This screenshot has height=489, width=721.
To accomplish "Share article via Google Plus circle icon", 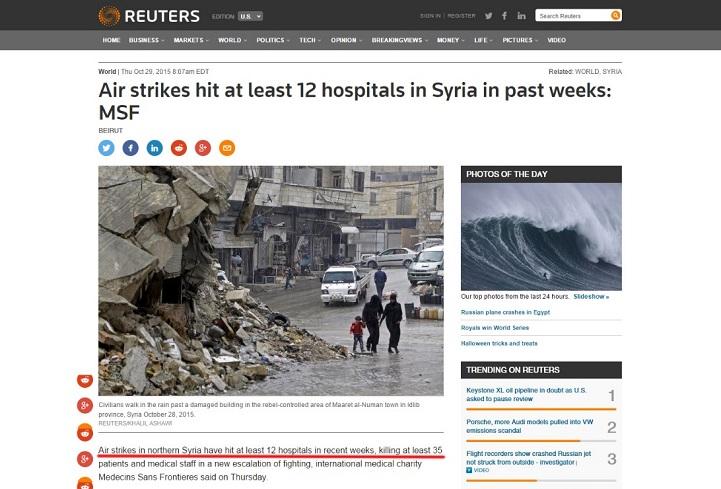I will (203, 148).
